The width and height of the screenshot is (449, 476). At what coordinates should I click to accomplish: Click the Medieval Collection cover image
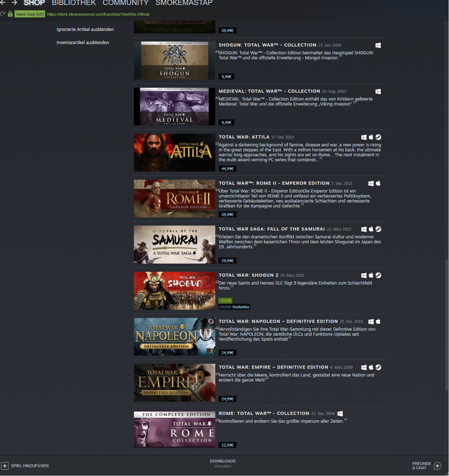174,107
